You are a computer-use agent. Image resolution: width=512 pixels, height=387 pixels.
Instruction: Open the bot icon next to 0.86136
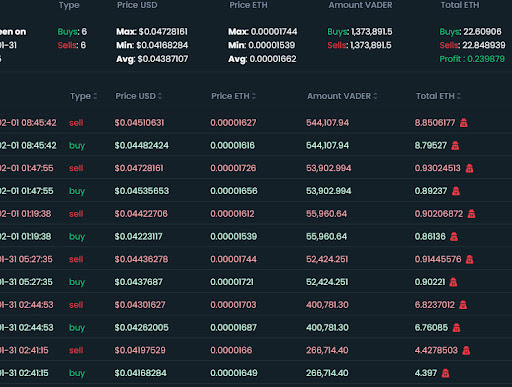pyautogui.click(x=454, y=237)
